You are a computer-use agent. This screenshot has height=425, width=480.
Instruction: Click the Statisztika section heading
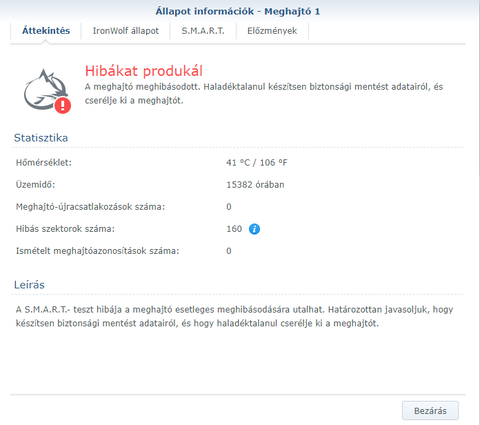tap(41, 138)
